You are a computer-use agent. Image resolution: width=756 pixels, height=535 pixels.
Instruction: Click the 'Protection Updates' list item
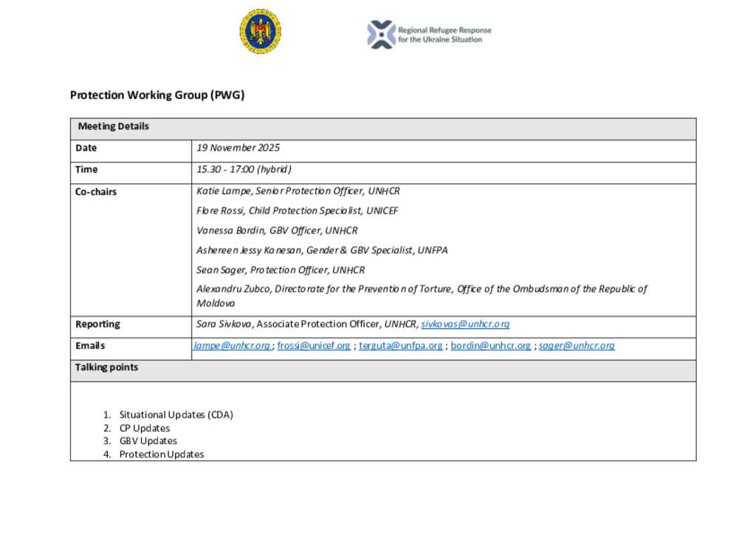[162, 454]
